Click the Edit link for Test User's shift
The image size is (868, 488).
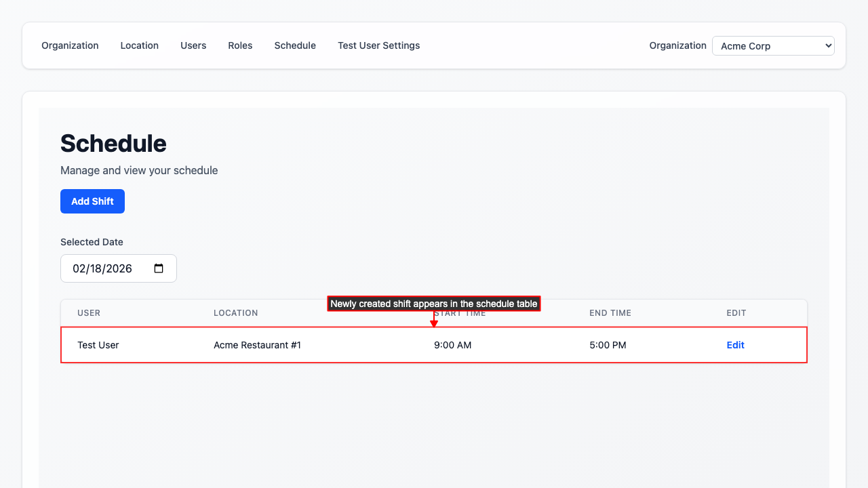[x=735, y=345]
